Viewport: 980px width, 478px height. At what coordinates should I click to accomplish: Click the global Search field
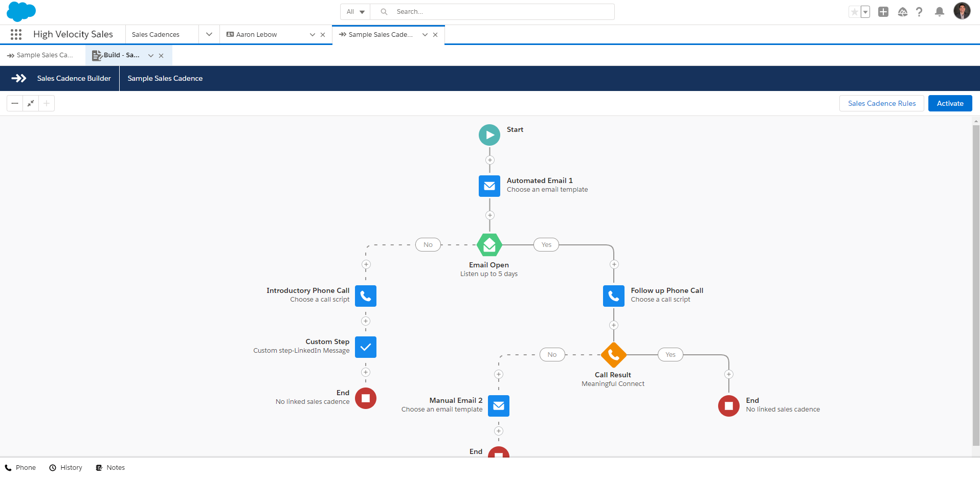[493, 12]
